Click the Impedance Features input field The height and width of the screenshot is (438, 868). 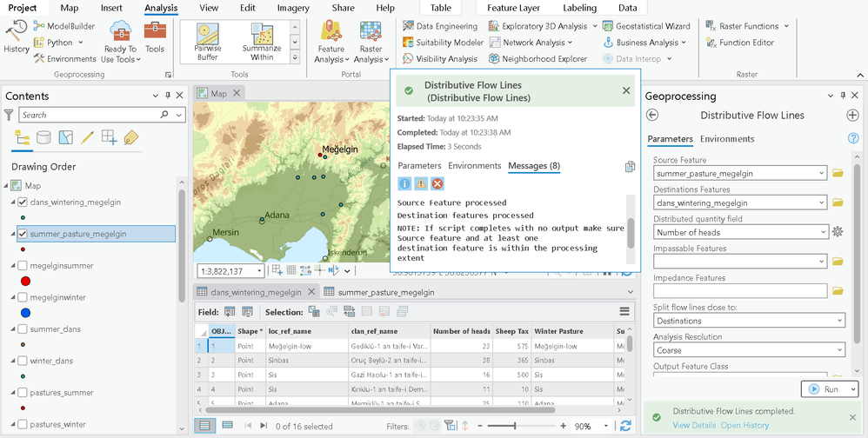coord(740,291)
